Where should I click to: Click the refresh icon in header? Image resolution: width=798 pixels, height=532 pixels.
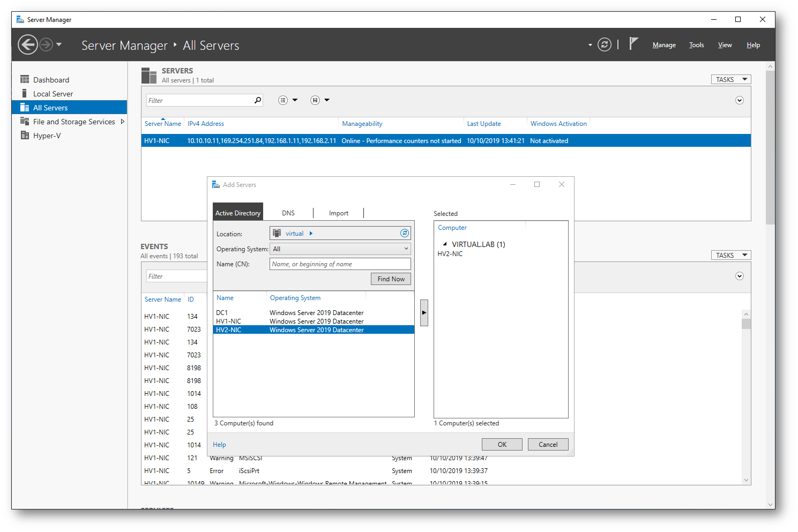point(605,44)
